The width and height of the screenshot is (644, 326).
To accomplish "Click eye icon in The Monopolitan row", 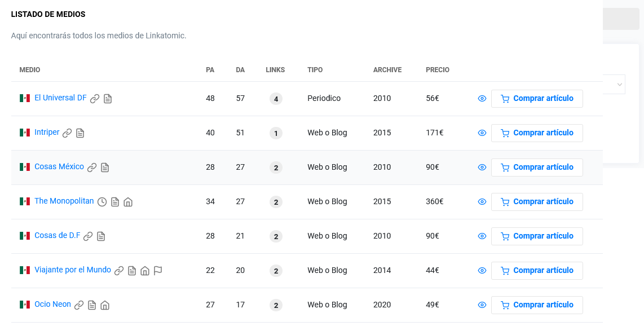I will click(482, 202).
